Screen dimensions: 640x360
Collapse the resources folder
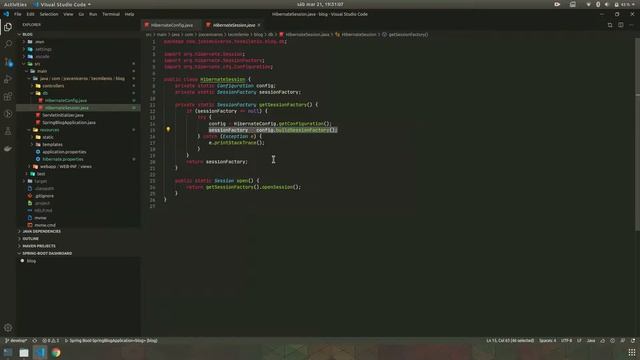click(78, 130)
